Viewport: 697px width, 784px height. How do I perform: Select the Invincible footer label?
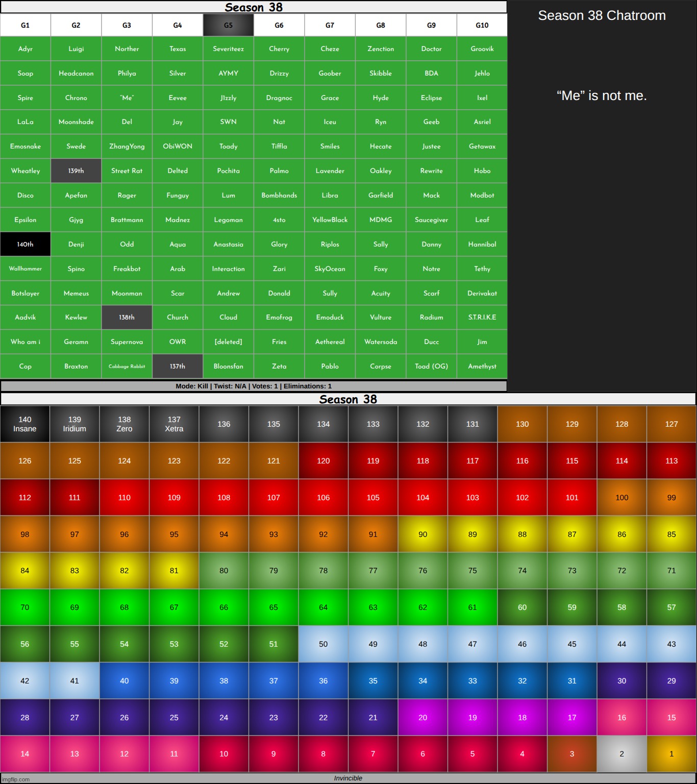coord(348,778)
